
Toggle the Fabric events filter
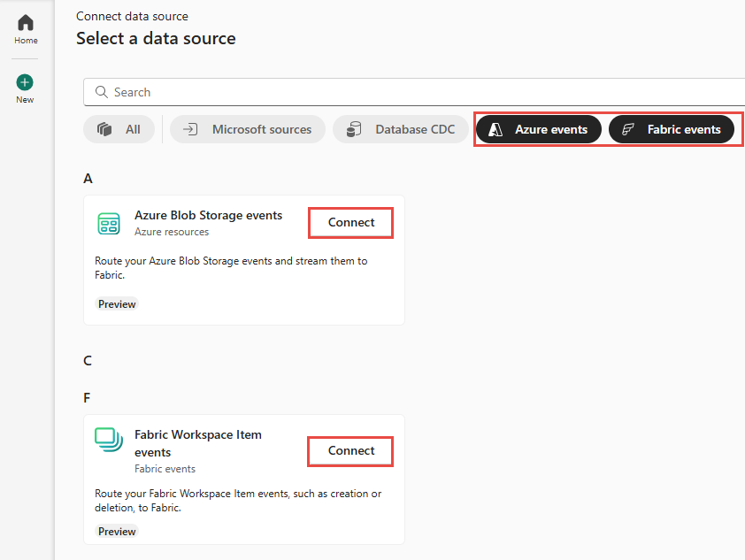click(672, 128)
